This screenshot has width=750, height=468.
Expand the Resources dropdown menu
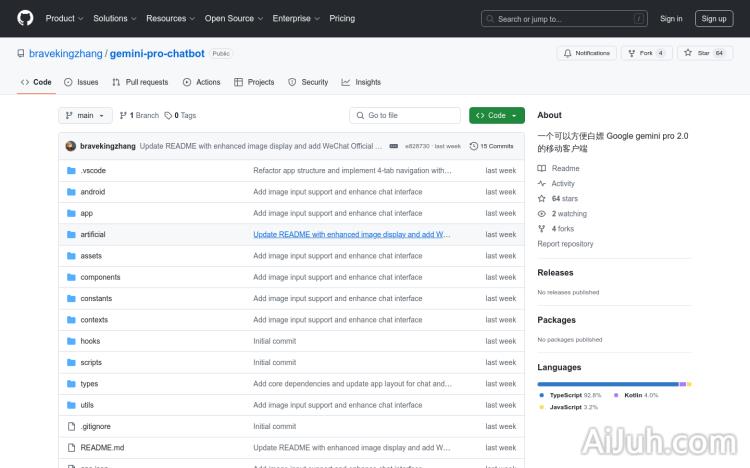[x=171, y=18]
